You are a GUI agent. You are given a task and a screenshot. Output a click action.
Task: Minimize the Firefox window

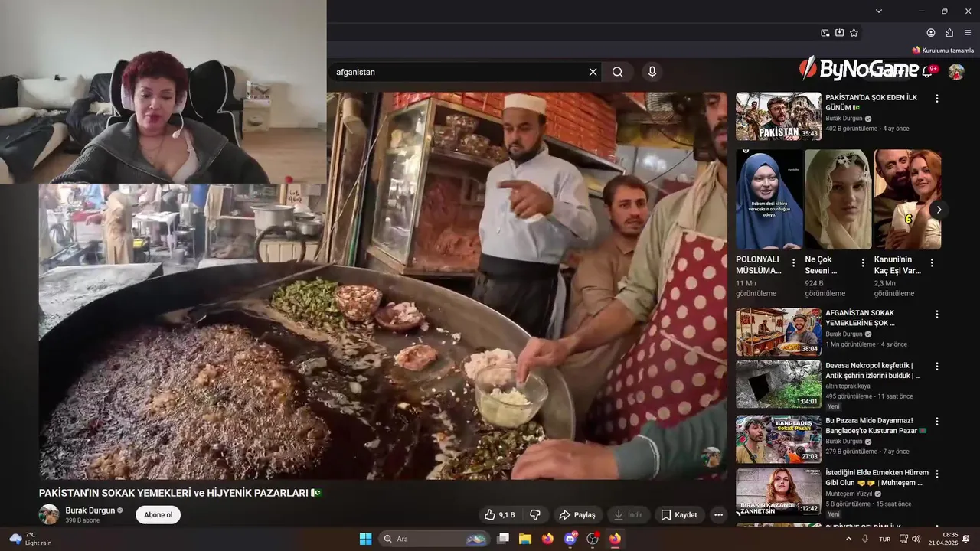tap(922, 11)
